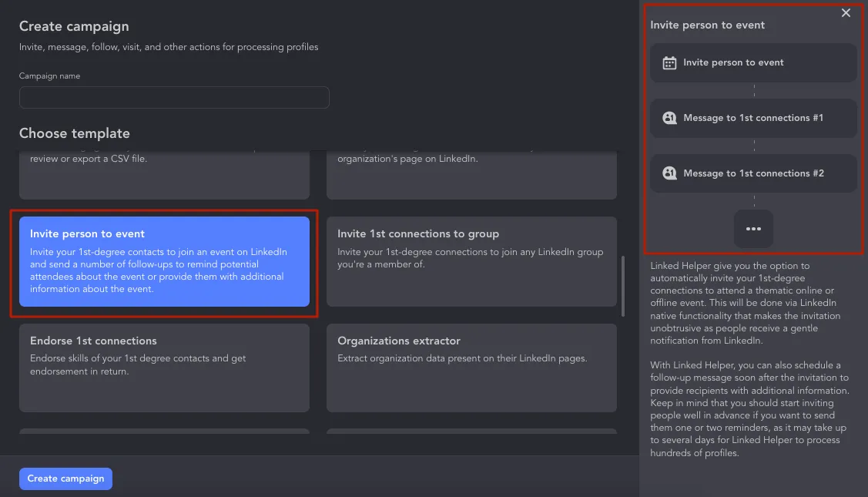The image size is (868, 497).
Task: Click the people icon on Message to 1st connections #2
Action: 669,173
